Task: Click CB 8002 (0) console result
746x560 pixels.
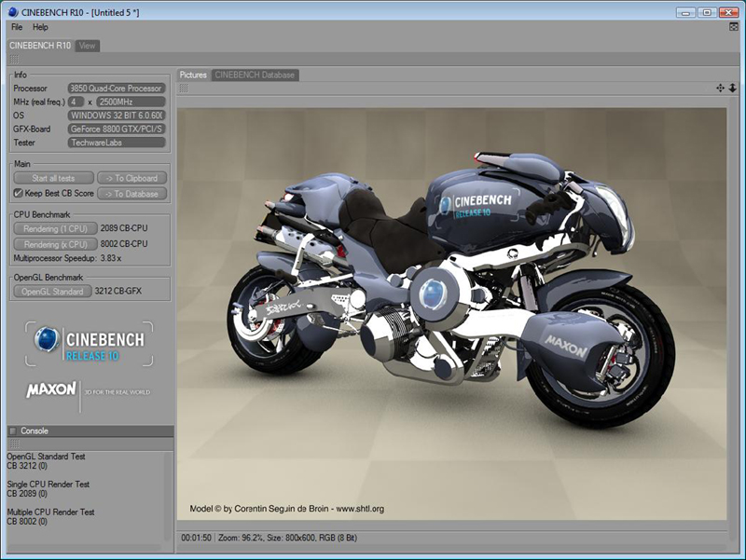Action: click(27, 522)
